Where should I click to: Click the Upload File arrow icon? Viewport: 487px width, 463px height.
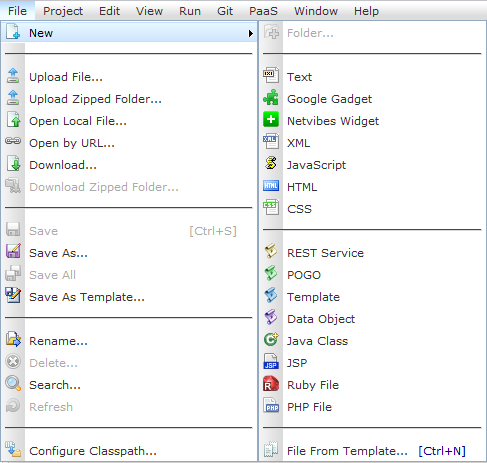[13, 76]
